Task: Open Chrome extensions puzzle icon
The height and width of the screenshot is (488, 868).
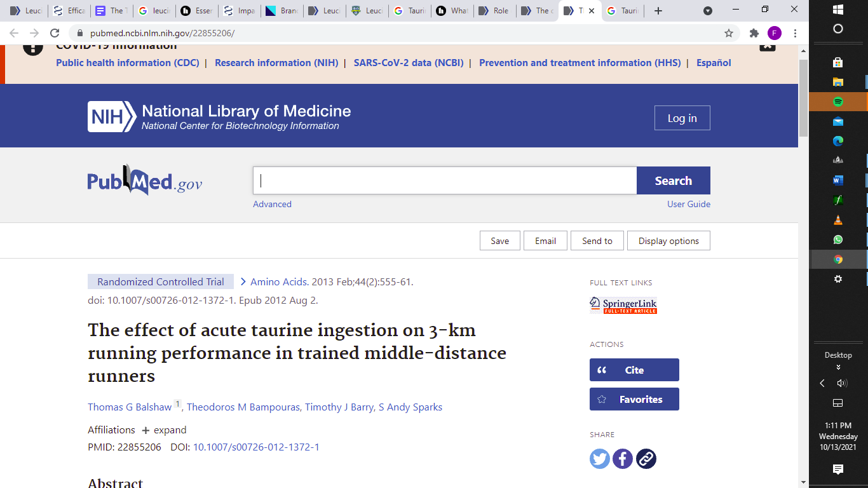Action: (754, 33)
